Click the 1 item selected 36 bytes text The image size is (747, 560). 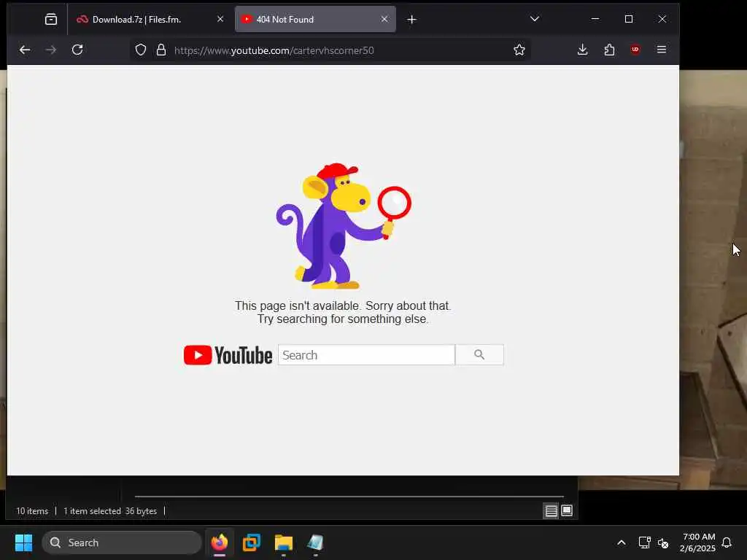click(110, 511)
